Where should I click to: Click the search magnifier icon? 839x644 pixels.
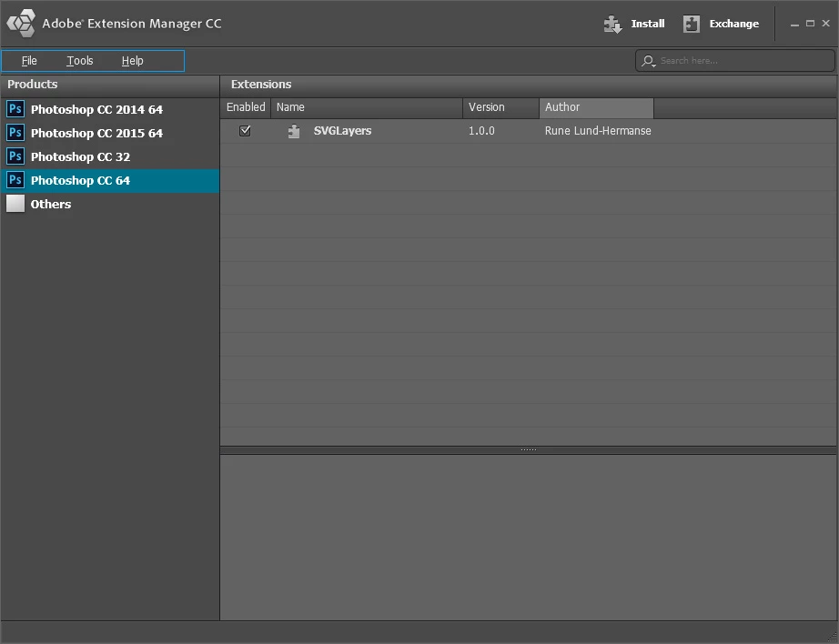[649, 61]
